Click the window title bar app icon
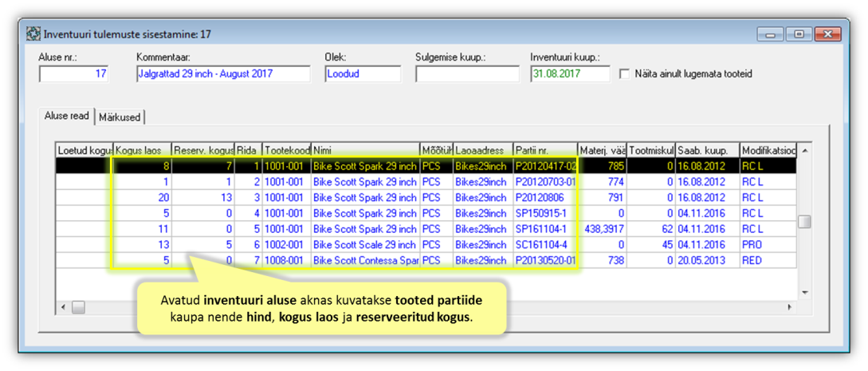The height and width of the screenshot is (371, 868). (x=33, y=34)
